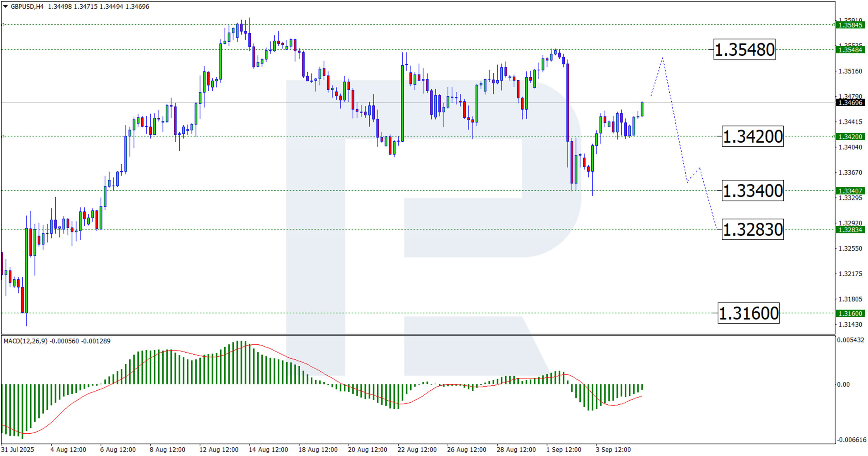The height and width of the screenshot is (456, 868).
Task: Select the 1.34200 price level label box
Action: [752, 137]
